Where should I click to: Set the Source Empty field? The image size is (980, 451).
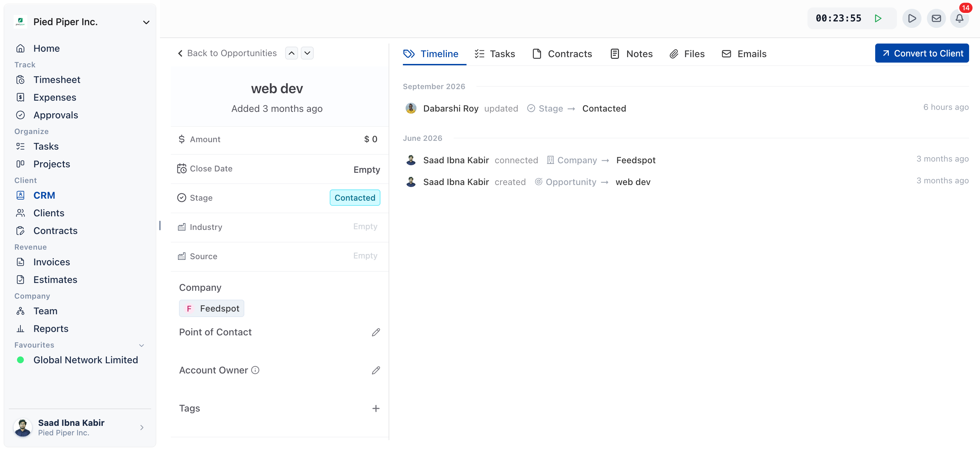pyautogui.click(x=365, y=256)
